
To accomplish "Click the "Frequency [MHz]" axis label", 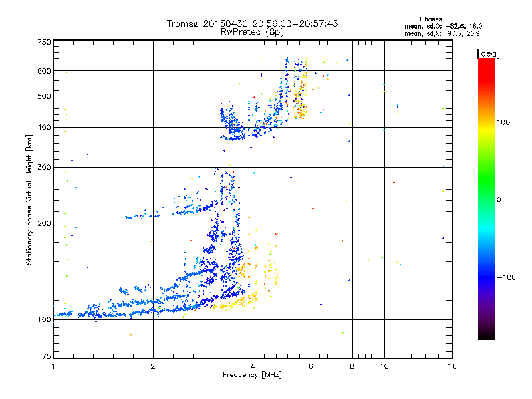I will 252,375.
